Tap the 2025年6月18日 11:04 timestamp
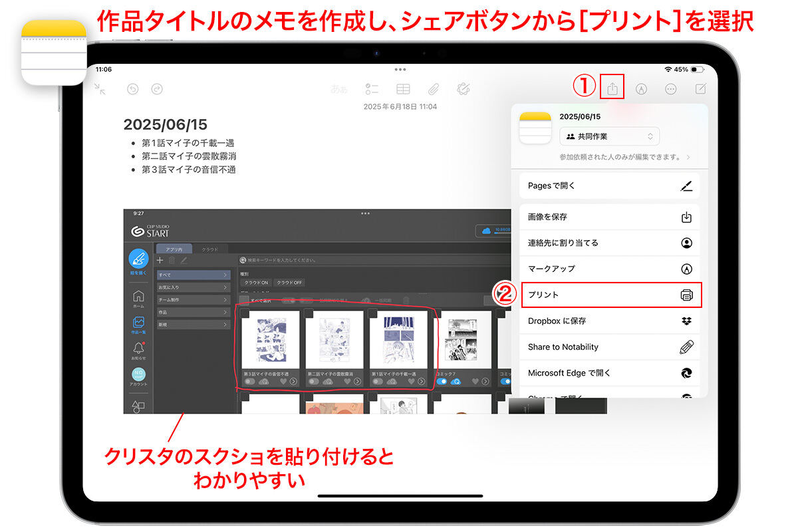798x532 pixels. coord(400,106)
